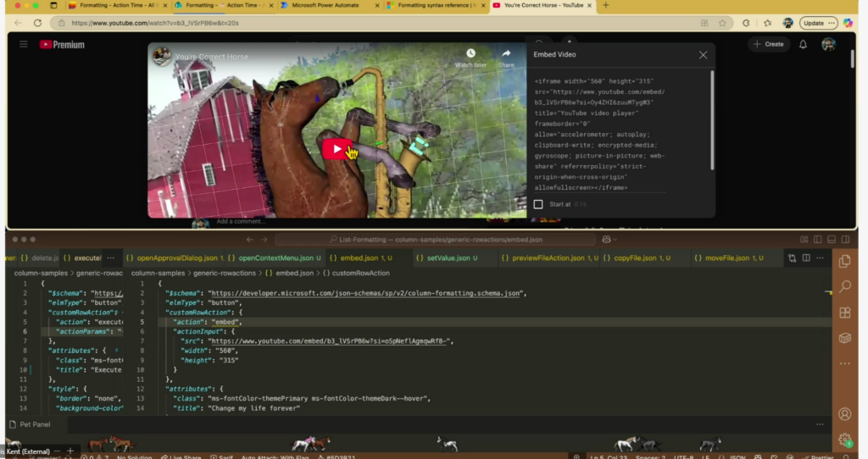868x459 pixels.
Task: Open Search icon in activity bar
Action: [x=845, y=286]
